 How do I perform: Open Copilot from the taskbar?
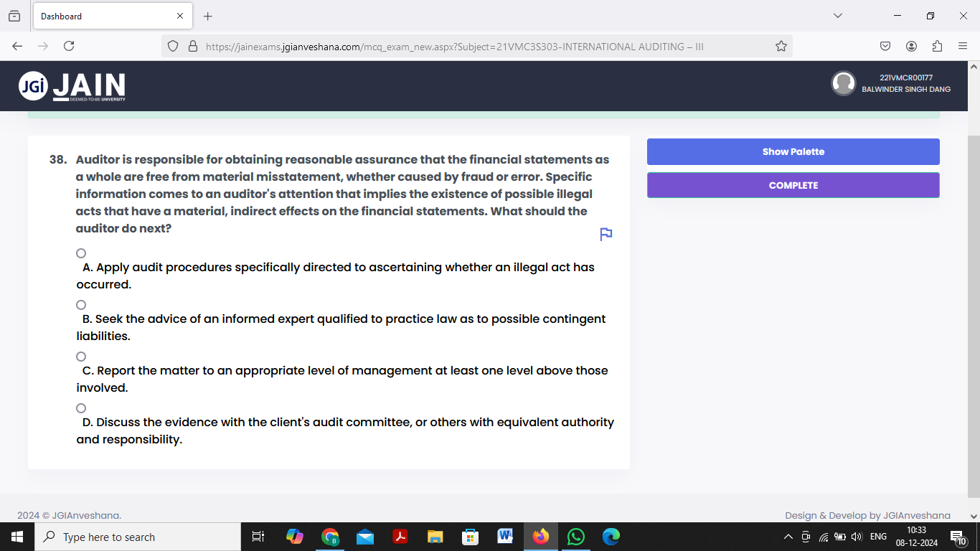tap(294, 537)
